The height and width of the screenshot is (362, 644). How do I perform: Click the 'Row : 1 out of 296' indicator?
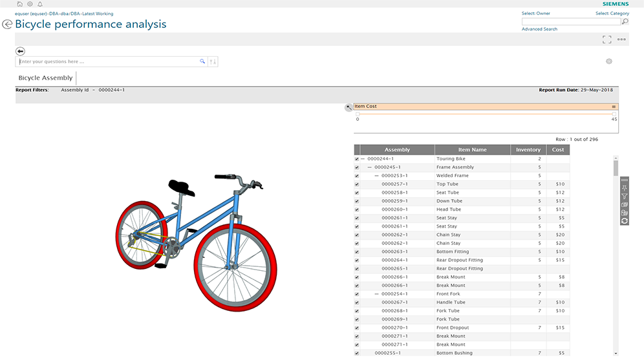pos(577,140)
